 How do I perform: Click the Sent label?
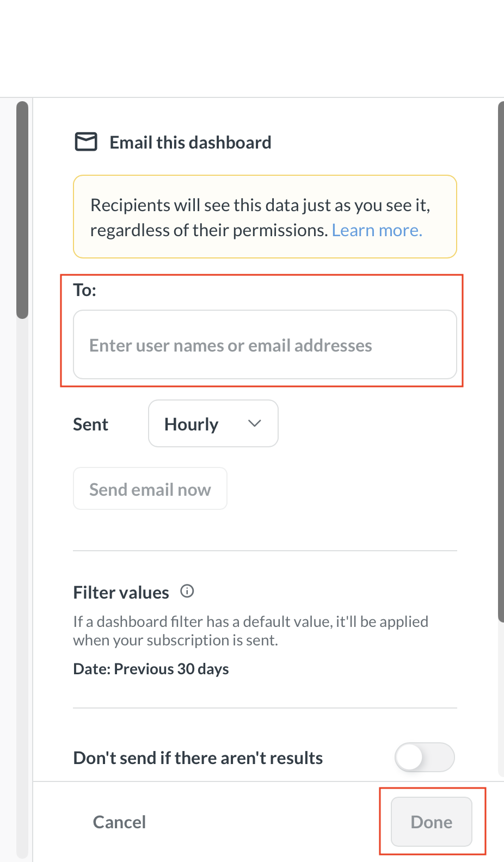pos(90,424)
